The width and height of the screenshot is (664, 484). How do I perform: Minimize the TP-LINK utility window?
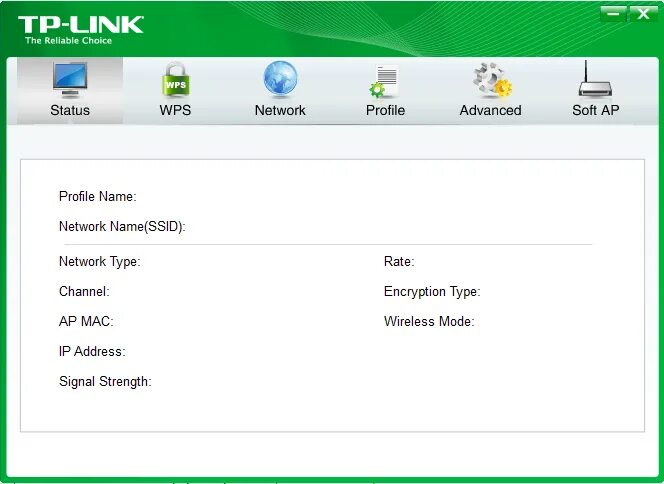pos(613,14)
